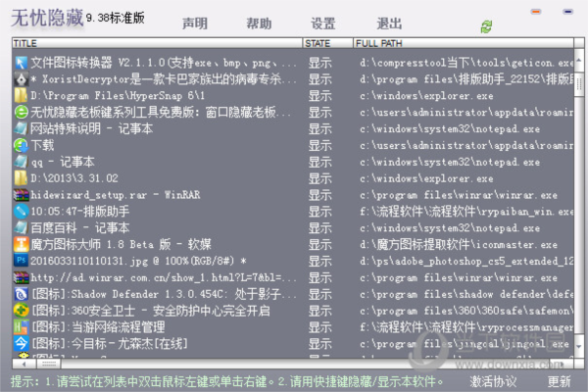Screen dimensions: 588x392
Task: Open the 设置 menu
Action: pos(323,24)
